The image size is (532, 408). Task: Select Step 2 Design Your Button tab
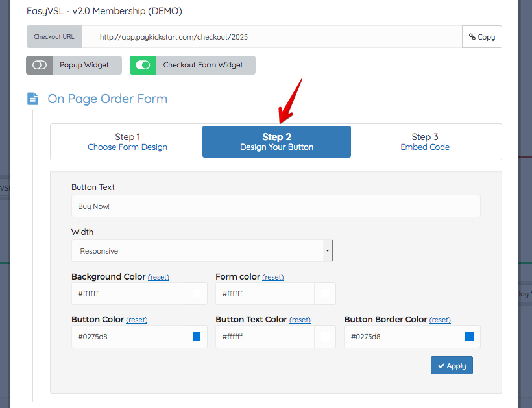click(276, 142)
